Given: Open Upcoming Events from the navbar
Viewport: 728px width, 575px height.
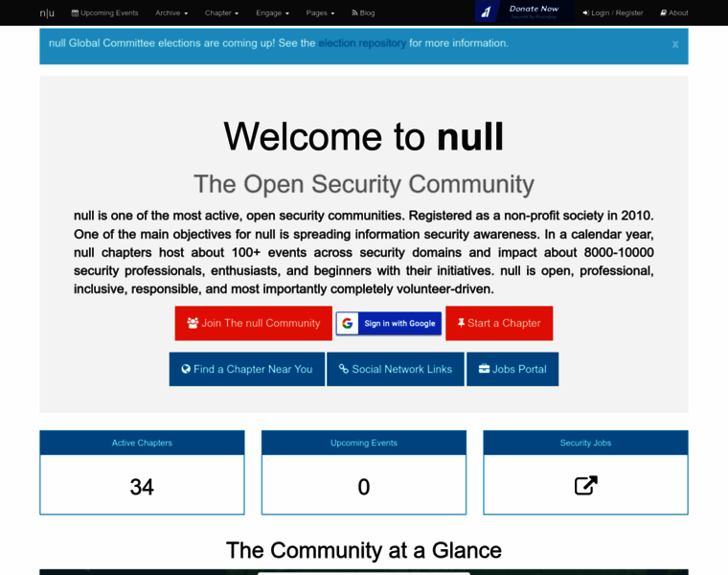Looking at the screenshot, I should tap(104, 12).
